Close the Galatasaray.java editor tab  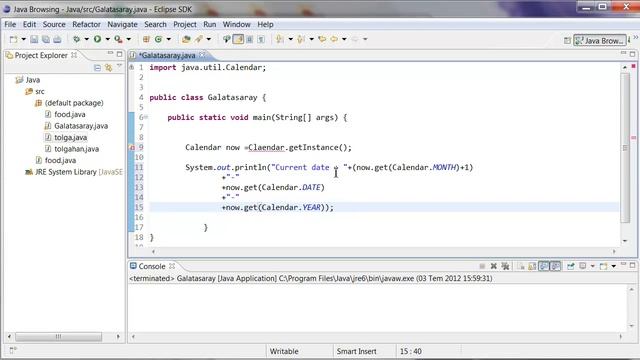202,55
